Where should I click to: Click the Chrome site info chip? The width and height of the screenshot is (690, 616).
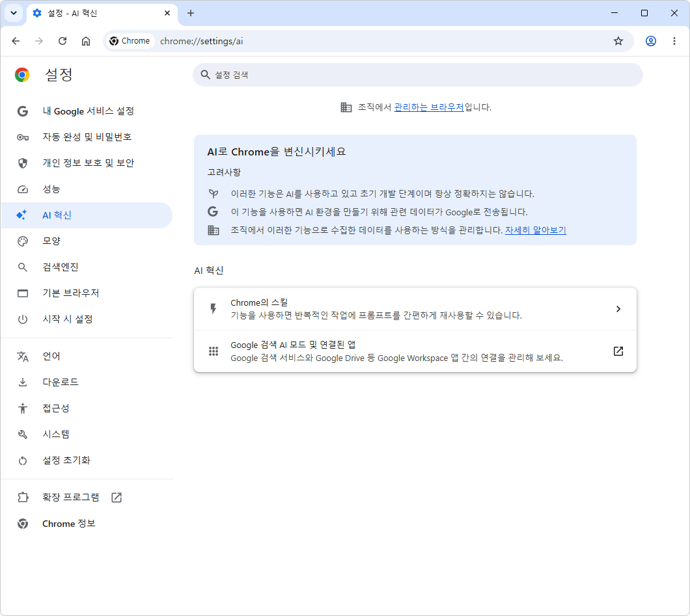pos(130,41)
